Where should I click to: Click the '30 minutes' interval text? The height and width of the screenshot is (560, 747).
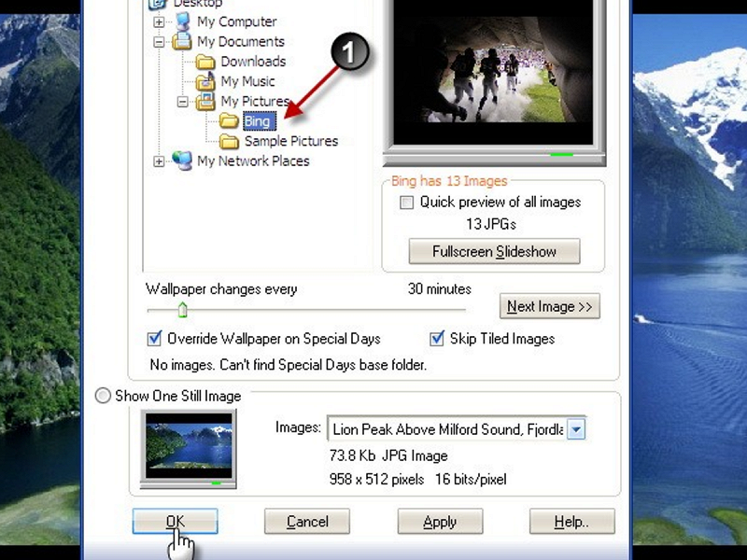point(439,289)
